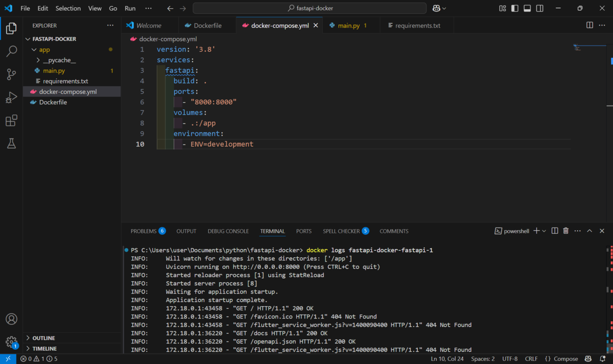Open the Copilot icon next to search bar
Screen dimensions: 613x364
pos(437,8)
